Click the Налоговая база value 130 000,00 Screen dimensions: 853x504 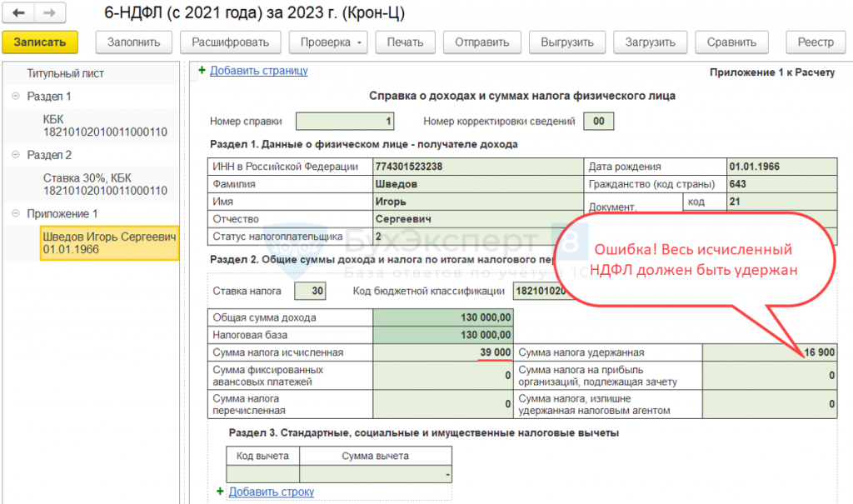[443, 335]
